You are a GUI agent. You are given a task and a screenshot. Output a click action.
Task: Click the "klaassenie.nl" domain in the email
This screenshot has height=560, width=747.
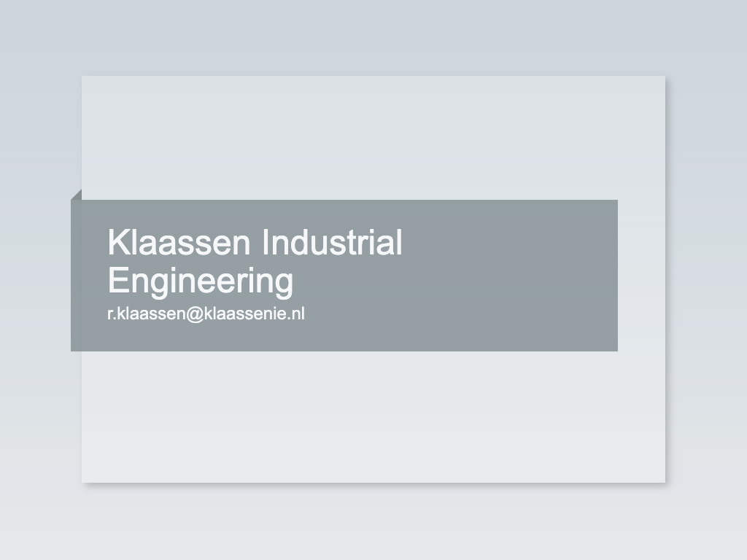pos(254,314)
